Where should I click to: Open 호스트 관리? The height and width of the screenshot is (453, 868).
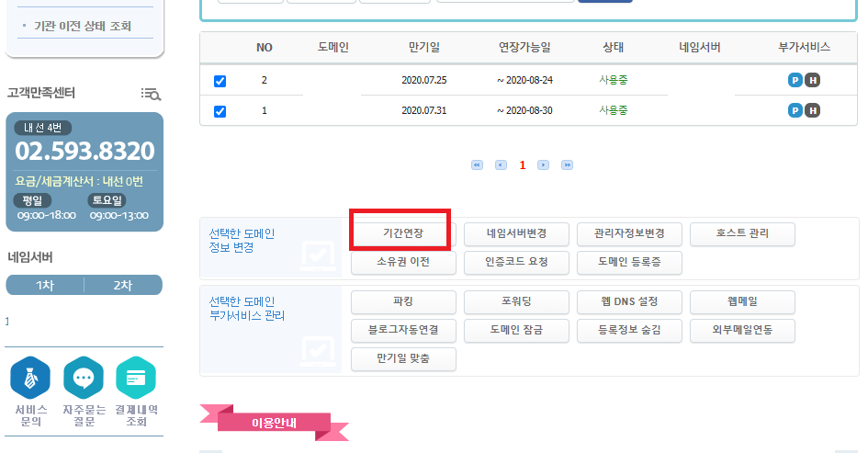(742, 233)
